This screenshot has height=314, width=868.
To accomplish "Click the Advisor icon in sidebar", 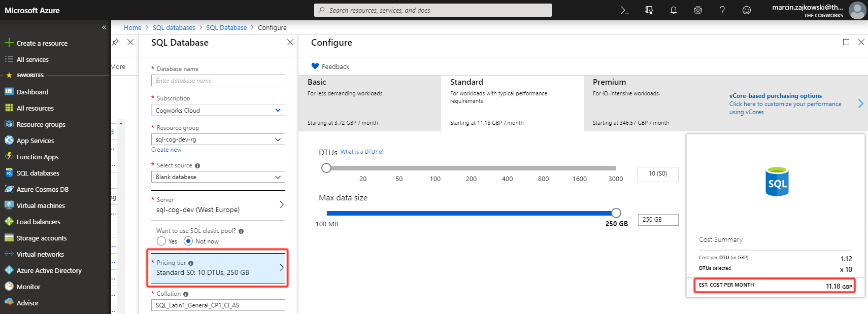I will pos(9,303).
